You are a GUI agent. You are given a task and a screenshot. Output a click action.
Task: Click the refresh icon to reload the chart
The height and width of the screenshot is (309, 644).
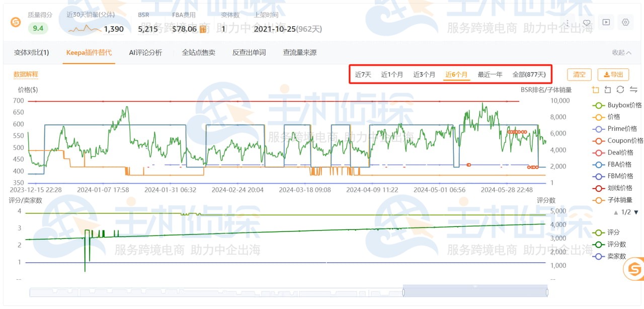pyautogui.click(x=620, y=90)
